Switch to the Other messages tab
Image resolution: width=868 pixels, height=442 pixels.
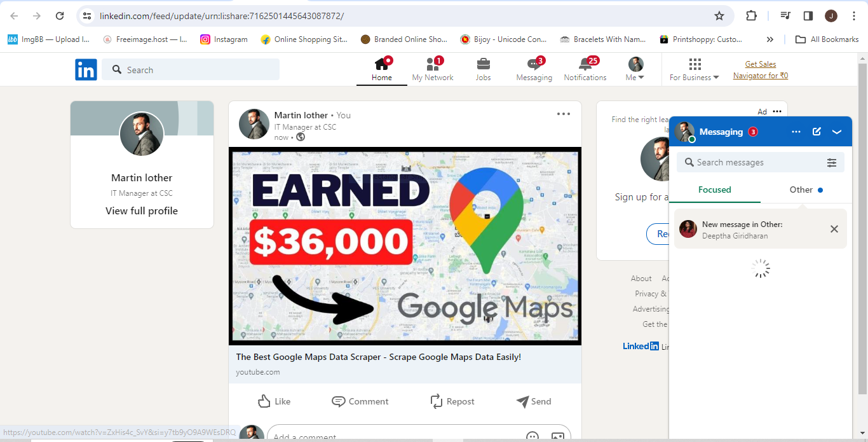806,190
